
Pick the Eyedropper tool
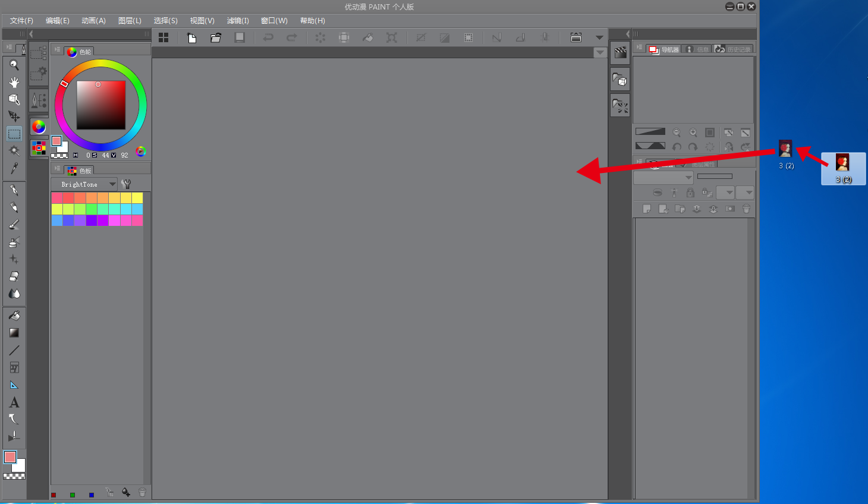click(x=14, y=169)
